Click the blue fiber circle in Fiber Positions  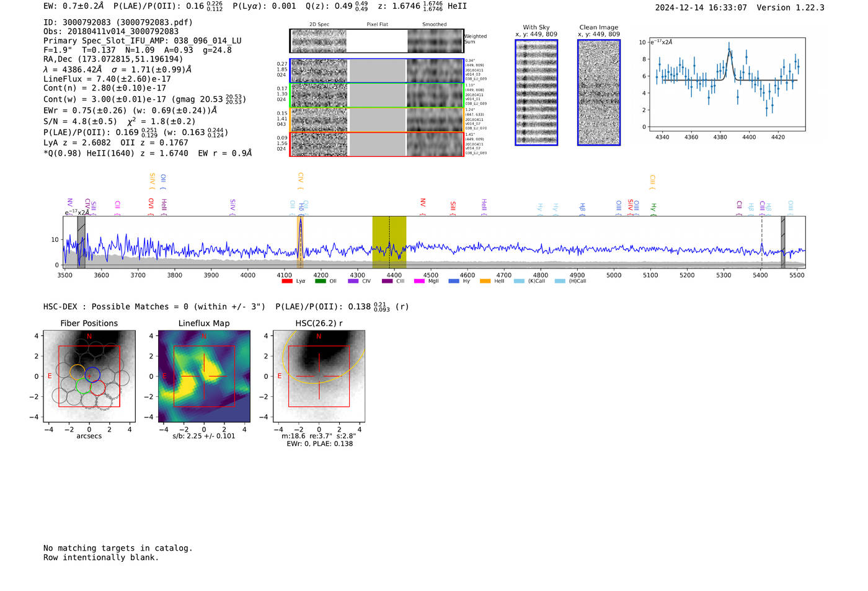pos(92,375)
